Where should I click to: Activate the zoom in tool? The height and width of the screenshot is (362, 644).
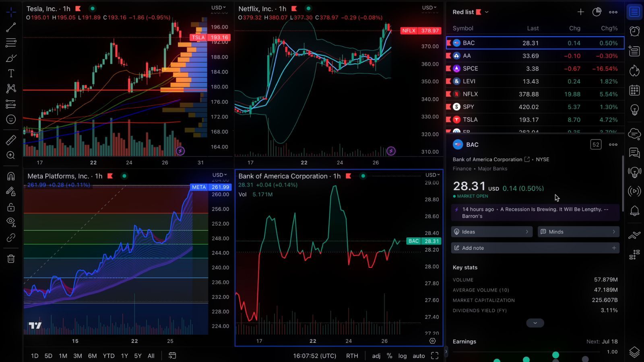[x=11, y=155]
